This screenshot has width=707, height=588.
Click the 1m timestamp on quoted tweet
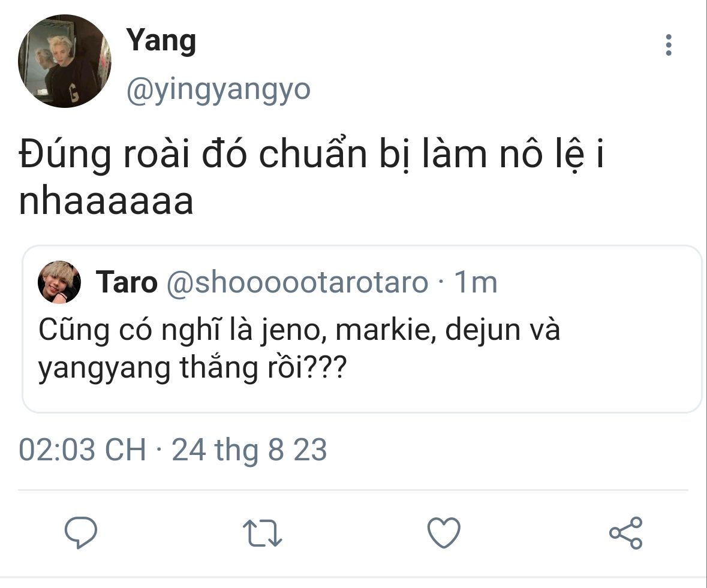tap(476, 282)
